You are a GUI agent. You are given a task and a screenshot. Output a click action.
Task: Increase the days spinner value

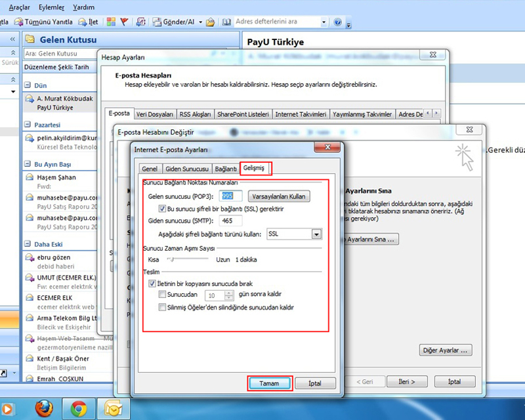point(229,293)
